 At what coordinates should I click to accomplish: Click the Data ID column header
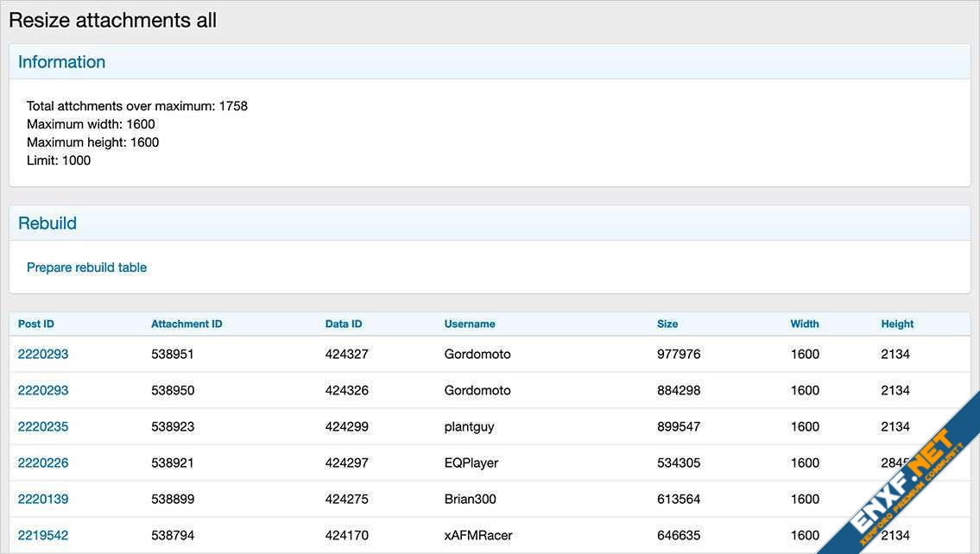click(344, 324)
